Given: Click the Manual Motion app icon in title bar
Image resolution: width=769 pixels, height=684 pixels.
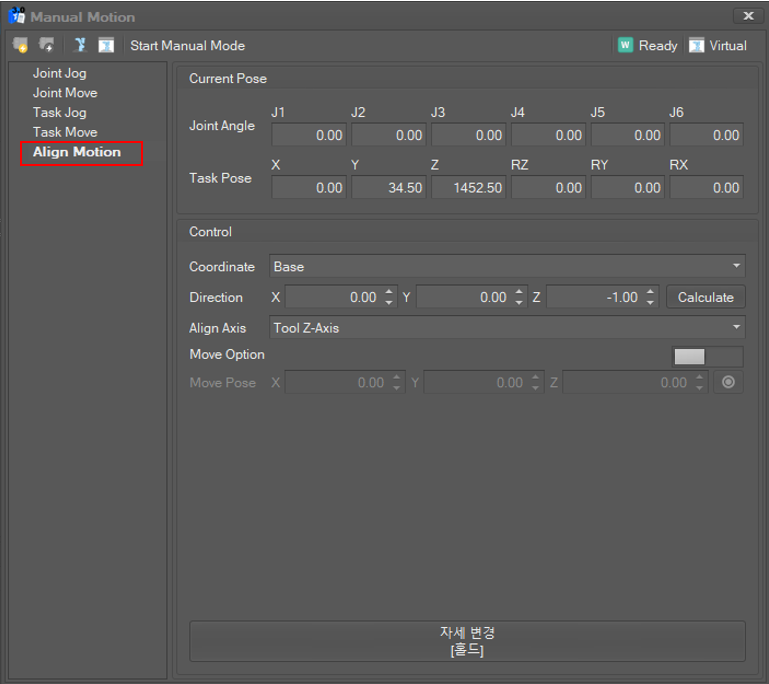Looking at the screenshot, I should [x=17, y=16].
